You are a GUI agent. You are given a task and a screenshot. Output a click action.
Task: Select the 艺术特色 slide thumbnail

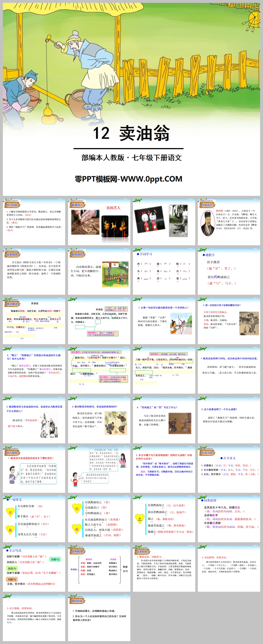tap(164, 568)
